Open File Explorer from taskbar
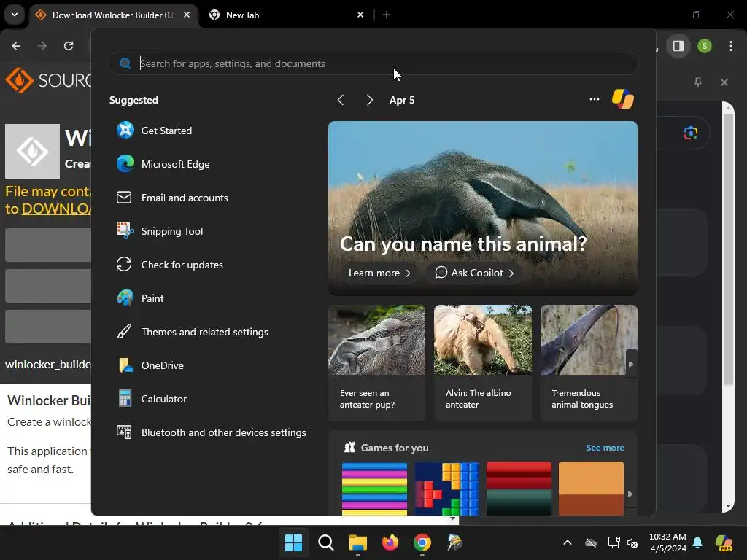Viewport: 747px width, 560px height. point(357,542)
